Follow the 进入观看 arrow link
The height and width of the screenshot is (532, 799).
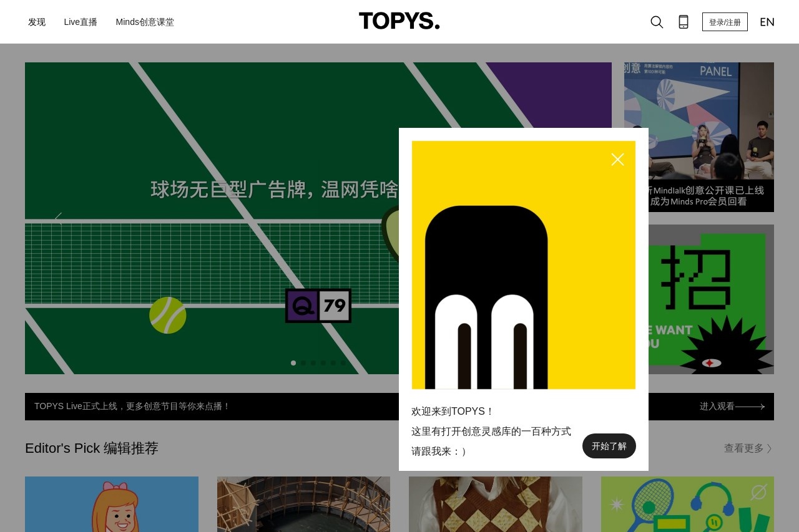click(x=732, y=407)
